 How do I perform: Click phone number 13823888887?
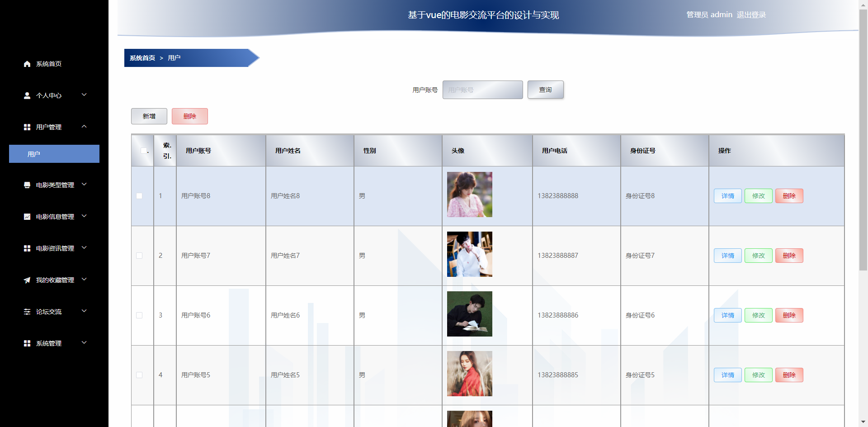click(558, 256)
